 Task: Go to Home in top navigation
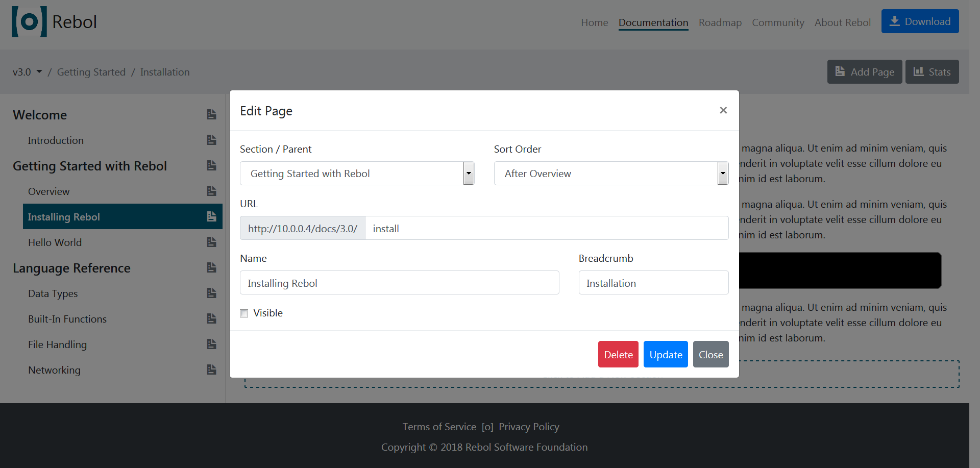pos(594,22)
